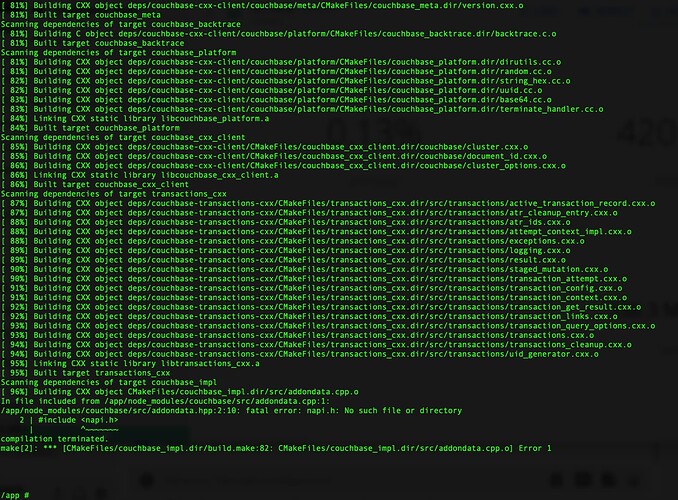
Task: Click the /app # shell prompt
Action: [x=15, y=495]
